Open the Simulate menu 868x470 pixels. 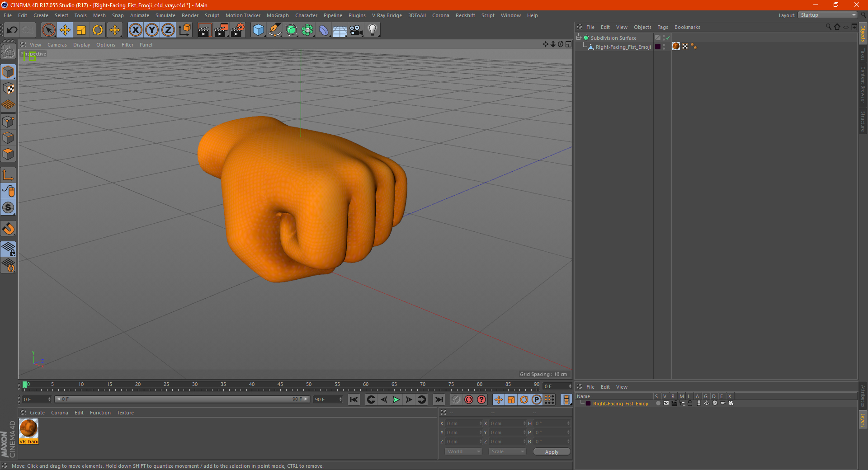click(165, 15)
